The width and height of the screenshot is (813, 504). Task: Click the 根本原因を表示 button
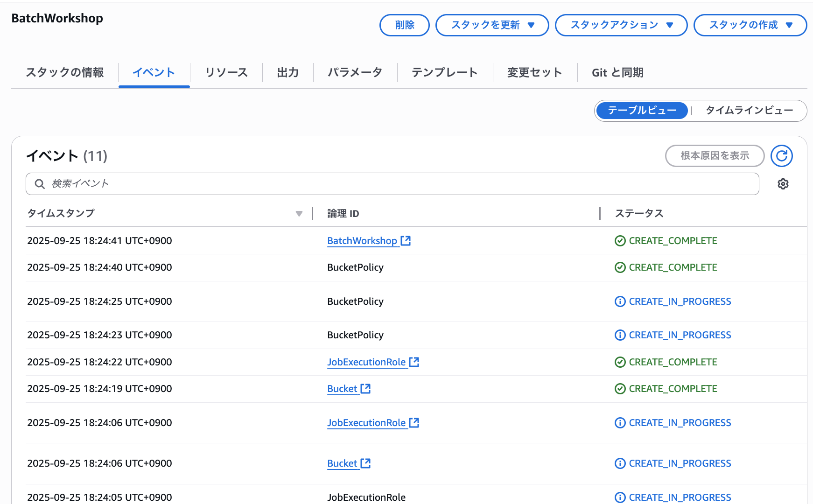[x=715, y=156]
